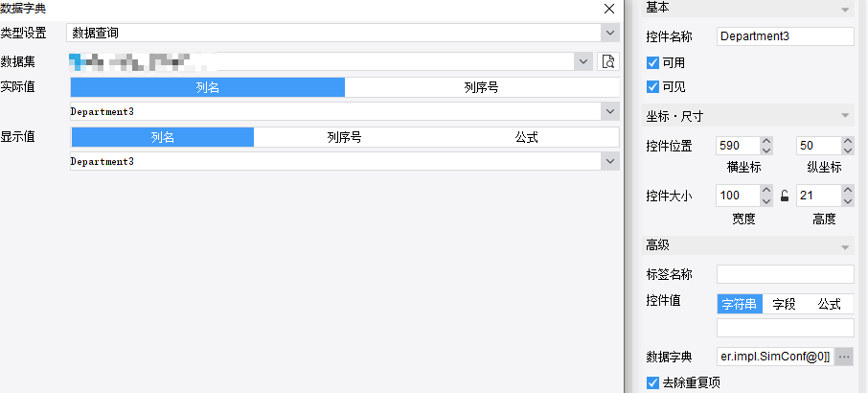The width and height of the screenshot is (868, 393).
Task: Uncheck the 可见 checkbox
Action: coord(652,87)
